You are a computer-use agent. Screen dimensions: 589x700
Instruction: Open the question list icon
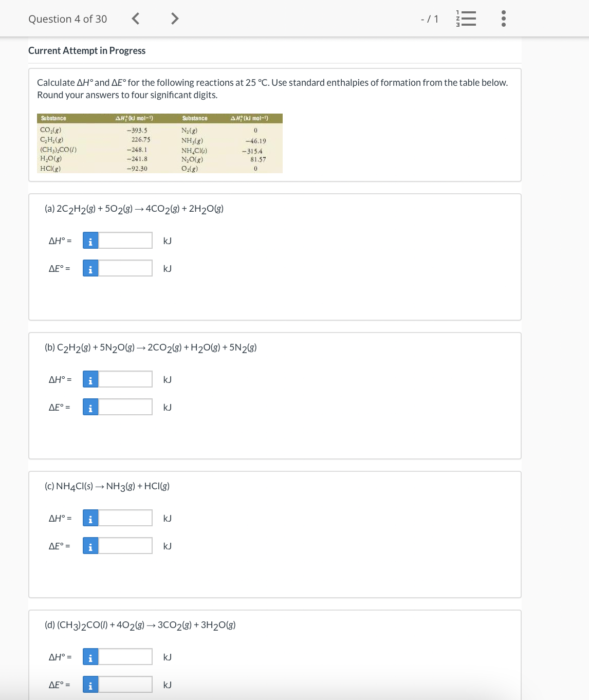[x=466, y=19]
